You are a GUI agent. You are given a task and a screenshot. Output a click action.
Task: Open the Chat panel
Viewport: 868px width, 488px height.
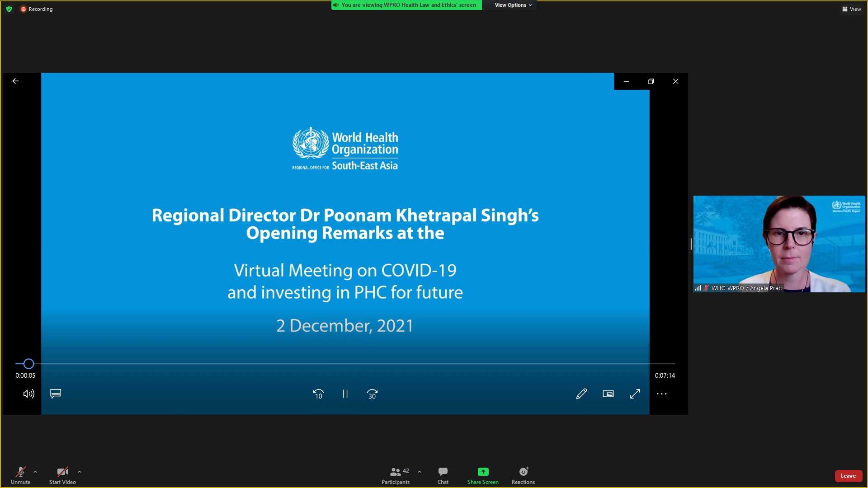pyautogui.click(x=443, y=476)
